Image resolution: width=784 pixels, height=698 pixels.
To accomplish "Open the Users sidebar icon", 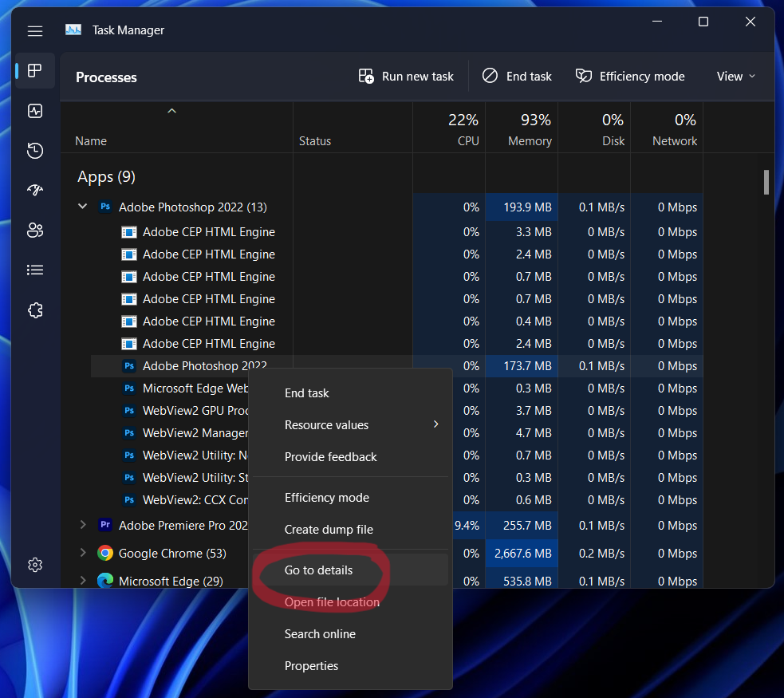I will click(x=35, y=230).
